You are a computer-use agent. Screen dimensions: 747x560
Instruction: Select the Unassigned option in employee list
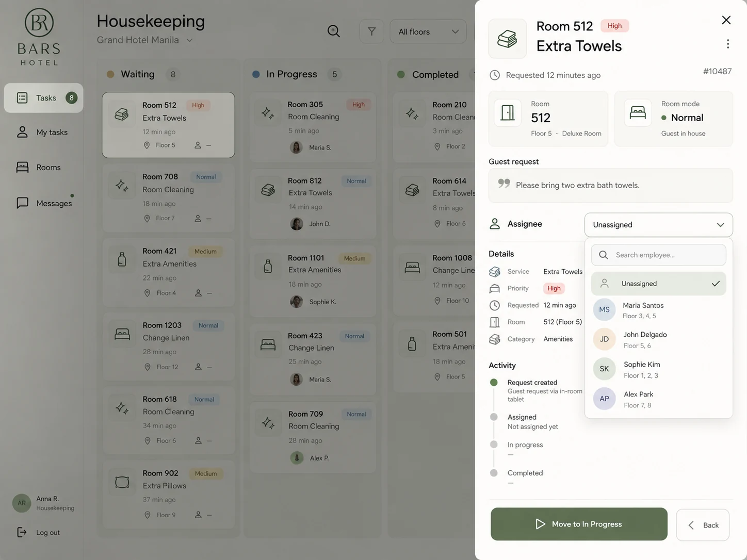[658, 284]
